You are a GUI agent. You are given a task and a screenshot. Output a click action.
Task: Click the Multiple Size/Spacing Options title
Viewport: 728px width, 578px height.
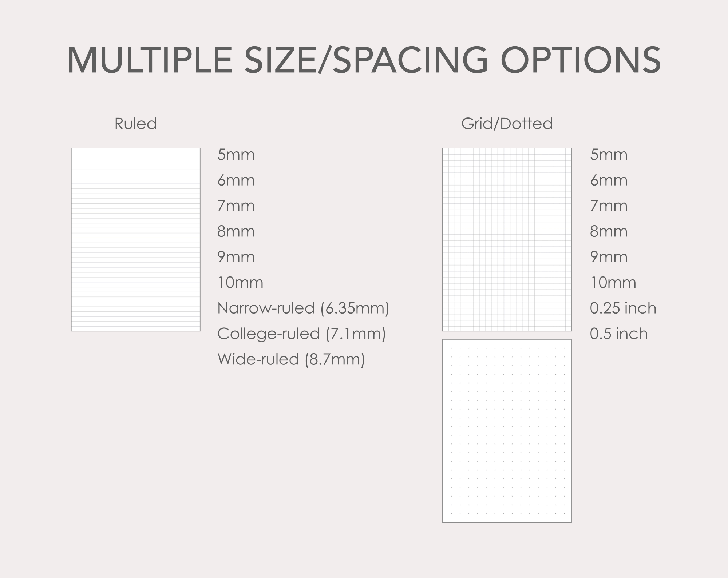pos(364,60)
